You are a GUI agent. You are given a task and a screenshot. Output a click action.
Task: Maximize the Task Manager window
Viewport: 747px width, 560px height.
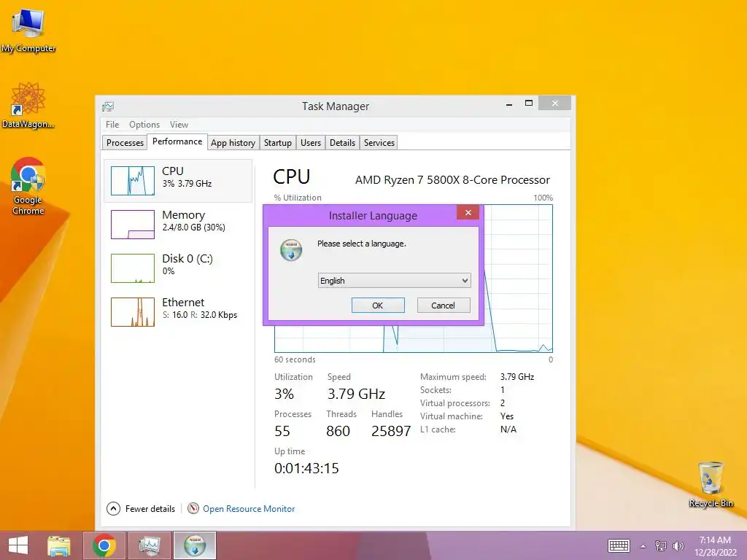pyautogui.click(x=529, y=104)
